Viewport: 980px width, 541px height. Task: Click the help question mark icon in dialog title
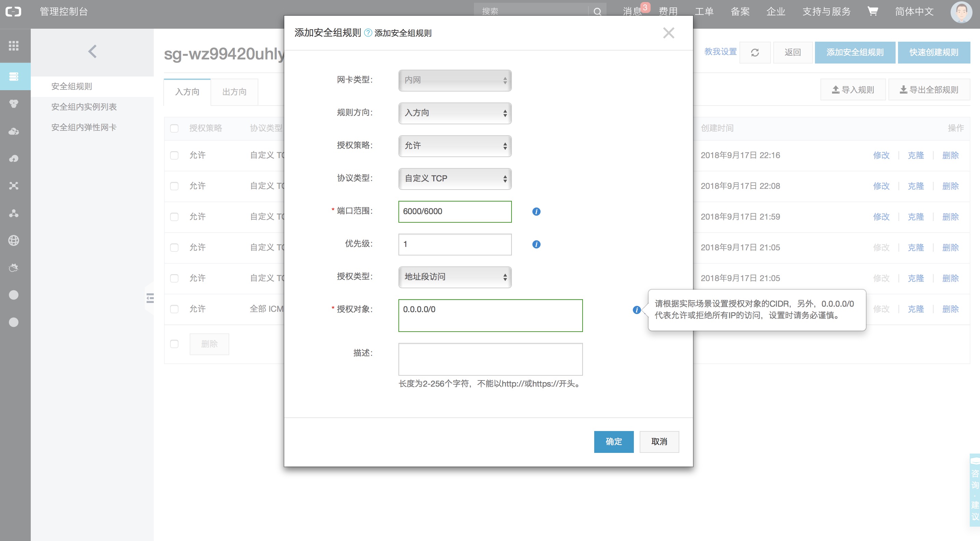[368, 33]
